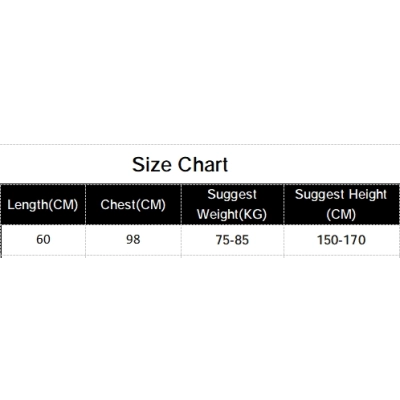The image size is (400, 400).
Task: Click the Size Chart title
Action: click(180, 164)
